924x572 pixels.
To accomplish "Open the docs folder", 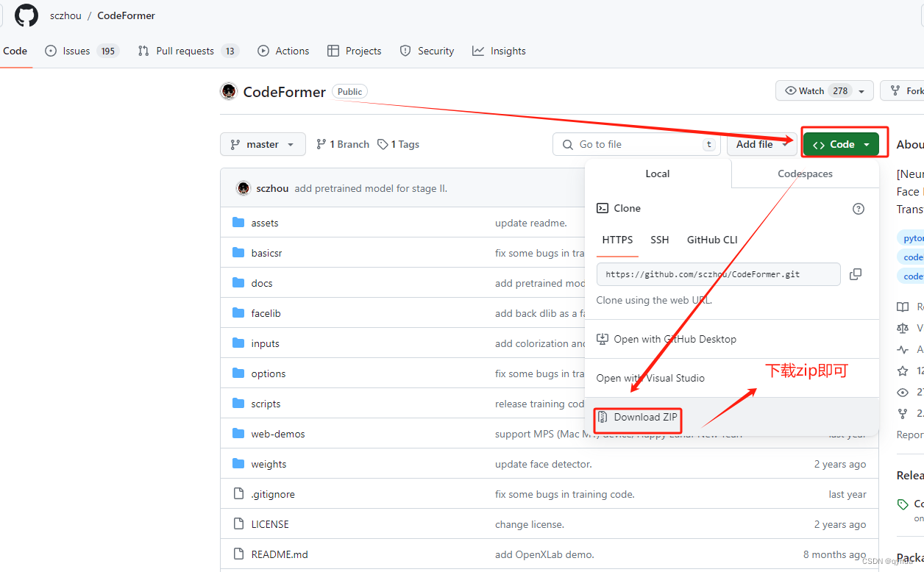I will click(262, 283).
